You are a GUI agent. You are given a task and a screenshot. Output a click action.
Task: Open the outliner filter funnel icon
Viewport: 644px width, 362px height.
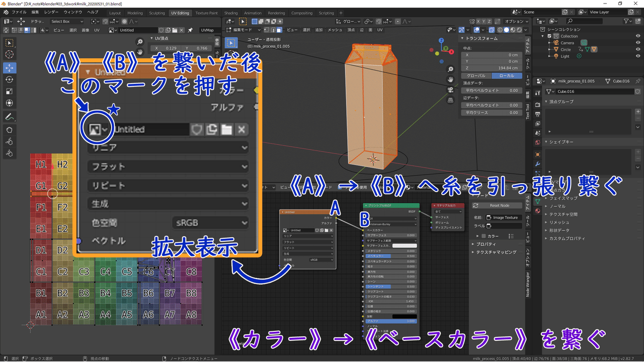pos(627,21)
